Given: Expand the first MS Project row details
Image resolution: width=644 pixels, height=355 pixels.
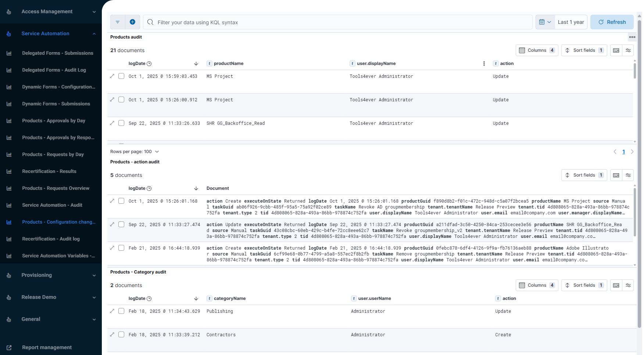Looking at the screenshot, I should click(x=112, y=76).
